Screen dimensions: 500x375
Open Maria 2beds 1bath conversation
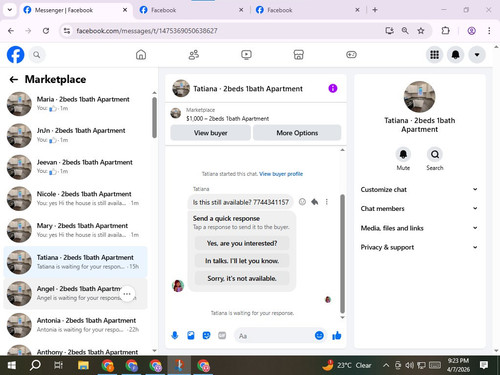coord(75,104)
